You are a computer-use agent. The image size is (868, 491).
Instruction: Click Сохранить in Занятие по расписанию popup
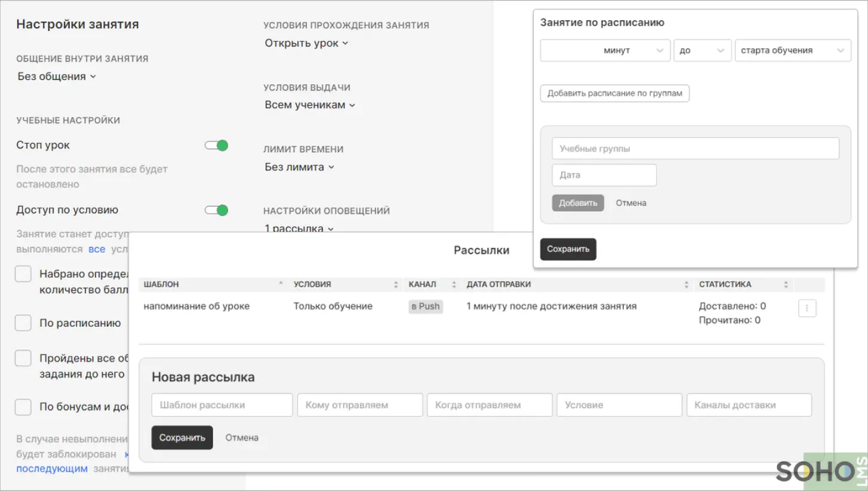pos(568,249)
